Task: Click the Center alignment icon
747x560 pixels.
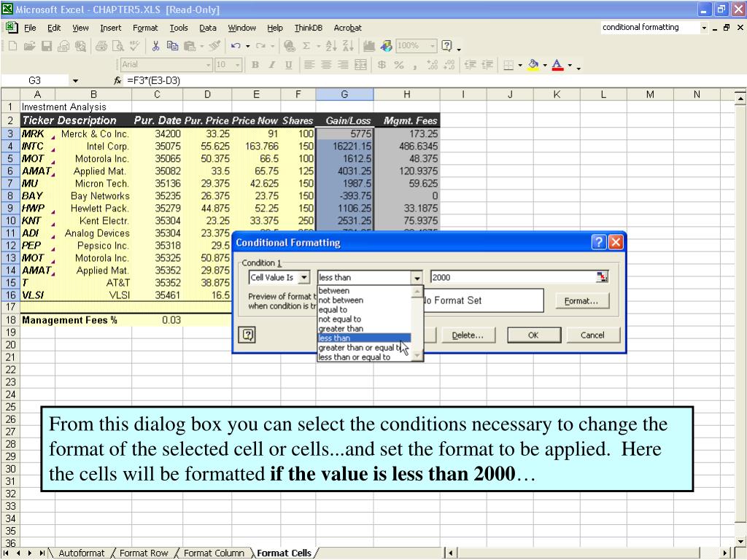Action: coord(326,65)
